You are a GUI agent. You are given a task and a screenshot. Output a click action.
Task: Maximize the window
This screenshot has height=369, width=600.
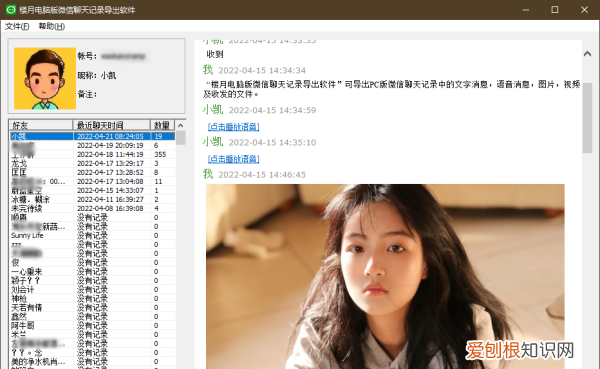555,10
